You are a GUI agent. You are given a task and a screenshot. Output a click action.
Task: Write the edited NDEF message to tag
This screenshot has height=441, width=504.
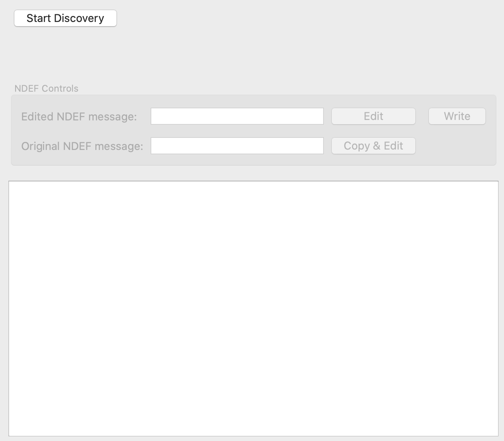pyautogui.click(x=457, y=116)
